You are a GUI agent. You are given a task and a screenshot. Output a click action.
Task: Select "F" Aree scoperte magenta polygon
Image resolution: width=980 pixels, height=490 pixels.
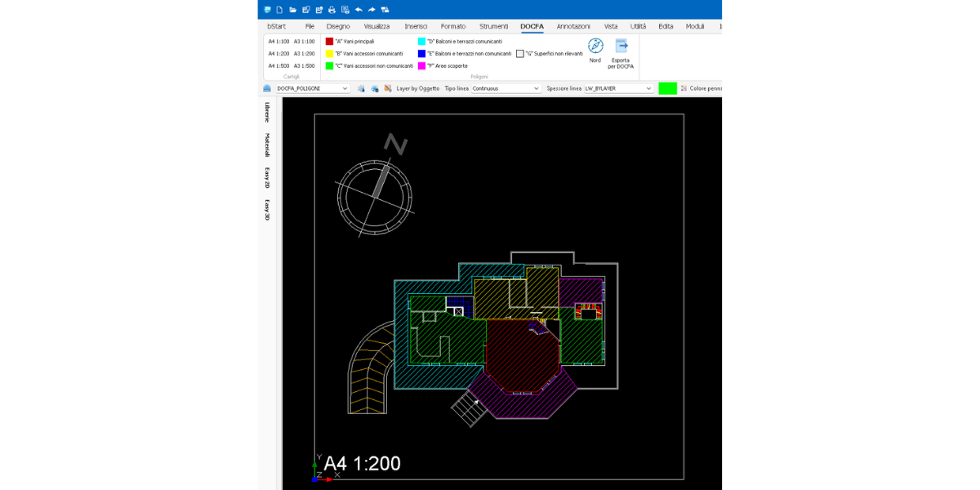point(443,65)
